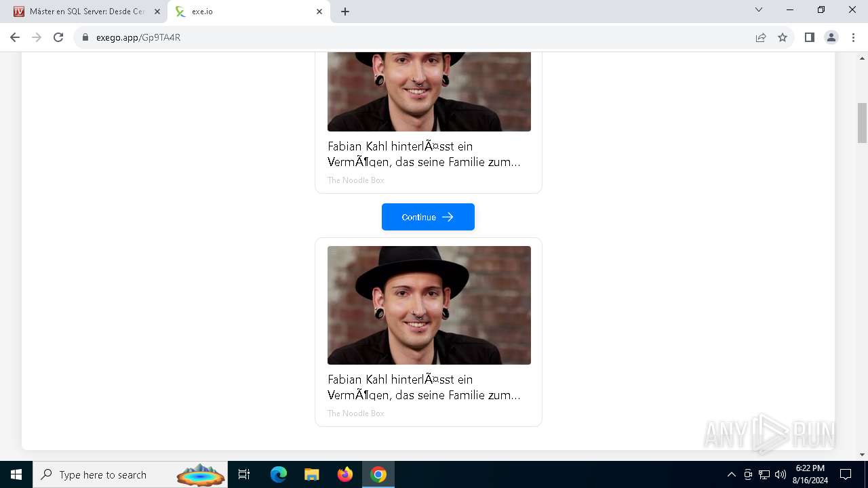The width and height of the screenshot is (868, 488).
Task: Toggle the browser side panel icon
Action: point(809,37)
